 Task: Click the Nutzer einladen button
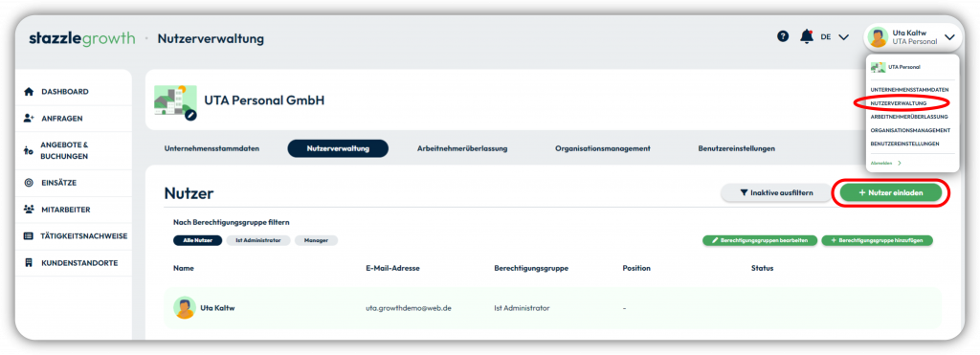(x=891, y=193)
